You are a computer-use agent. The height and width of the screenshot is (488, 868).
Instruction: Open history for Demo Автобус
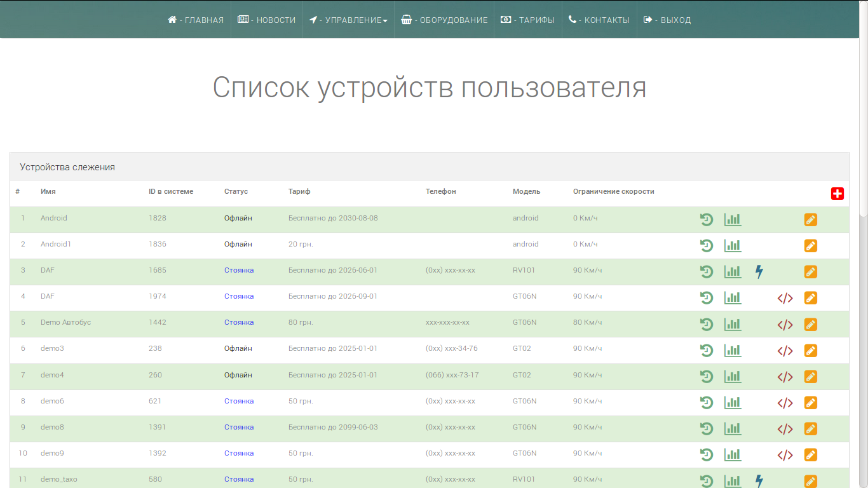pyautogui.click(x=707, y=325)
